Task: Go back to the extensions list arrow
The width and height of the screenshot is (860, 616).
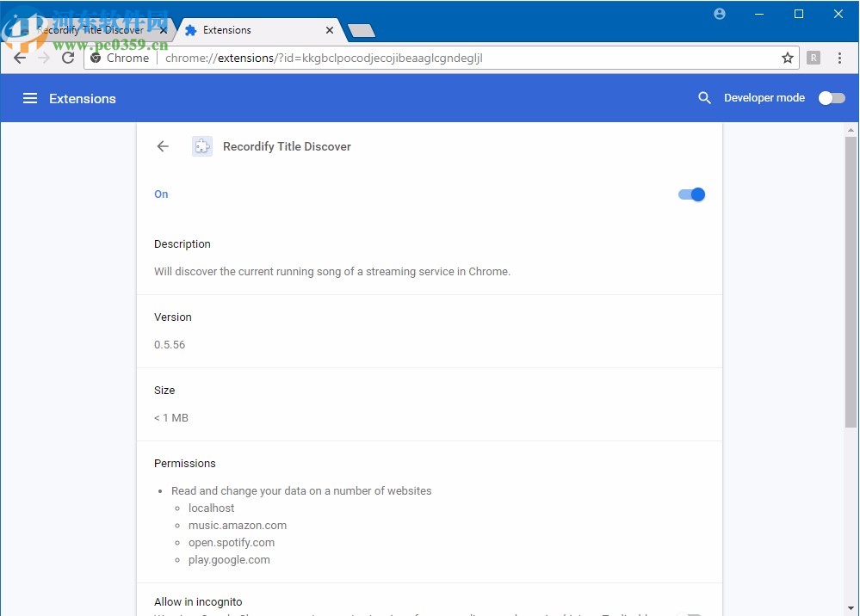Action: coord(163,146)
